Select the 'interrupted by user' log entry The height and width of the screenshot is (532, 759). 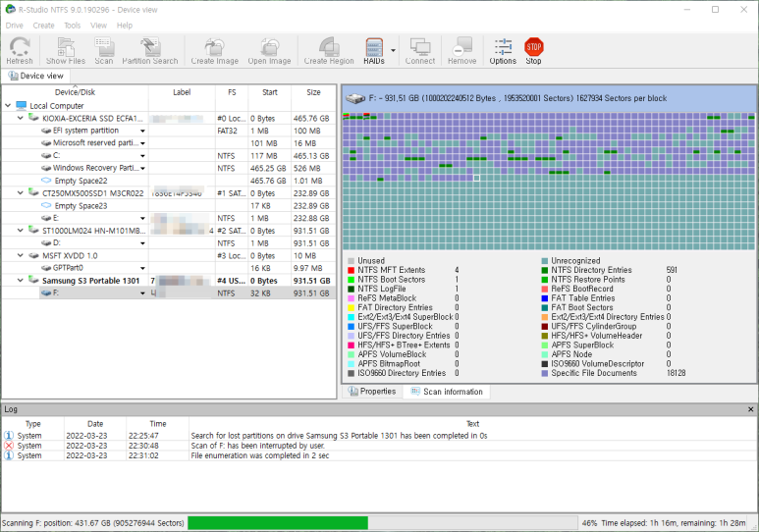pyautogui.click(x=379, y=446)
